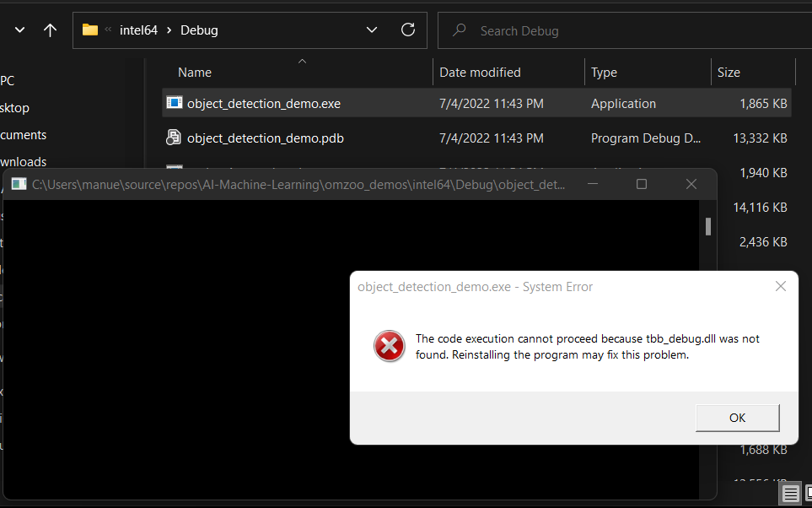812x508 pixels.
Task: Click the Up one level arrow
Action: pyautogui.click(x=50, y=30)
